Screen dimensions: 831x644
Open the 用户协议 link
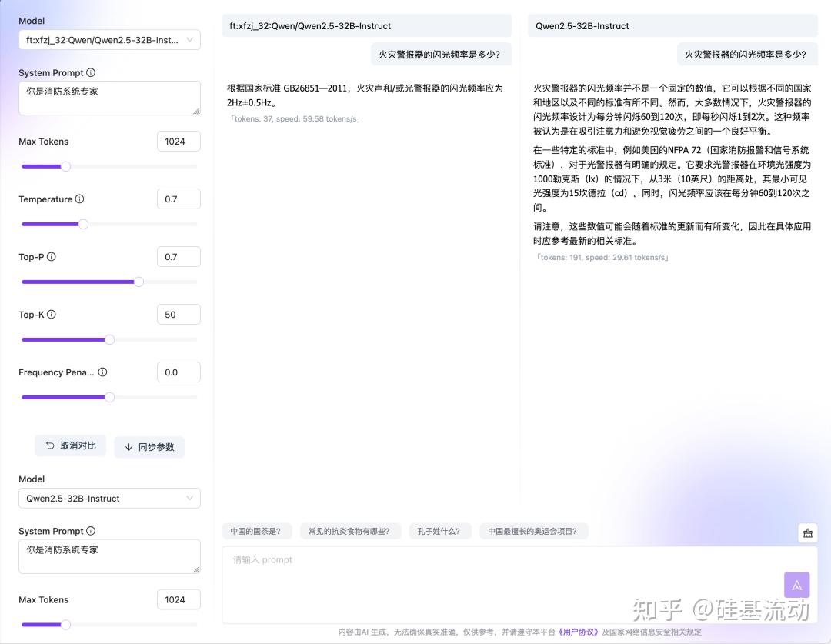click(576, 632)
